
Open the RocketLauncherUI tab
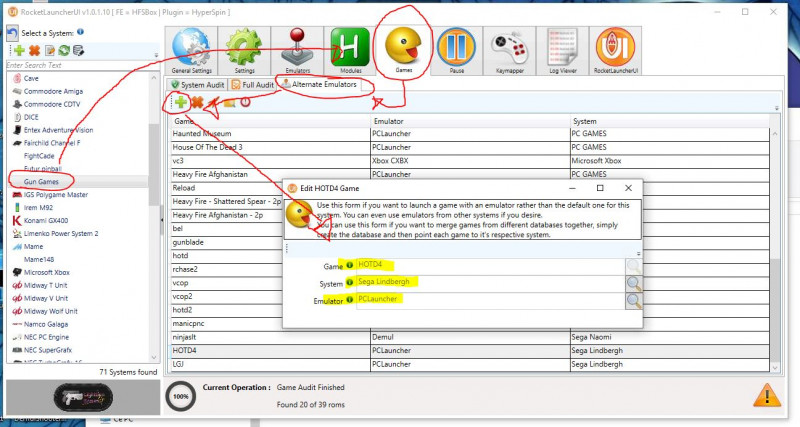pos(615,51)
